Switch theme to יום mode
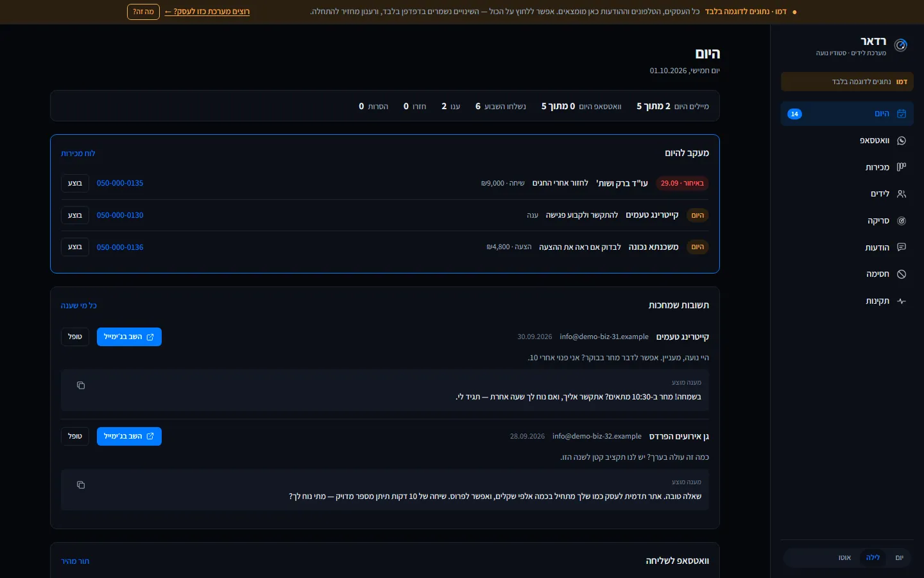 (899, 557)
